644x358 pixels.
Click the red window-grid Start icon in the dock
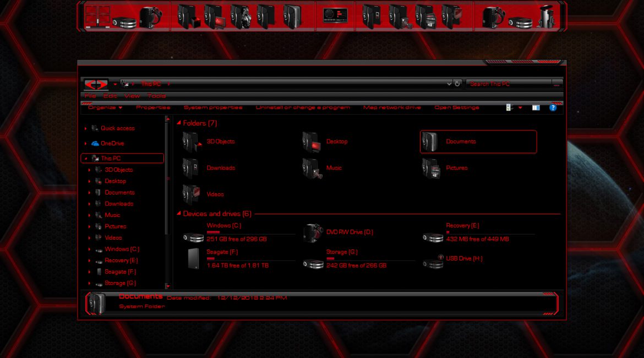[97, 16]
